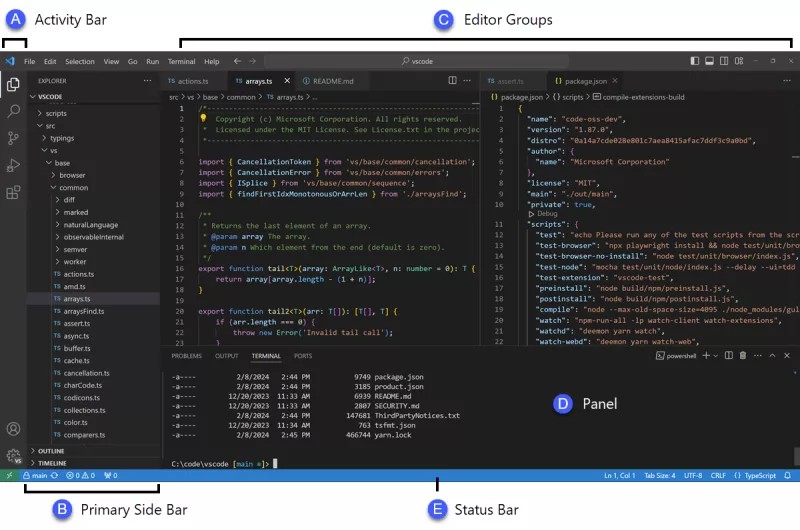Toggle Primary Side Bar layout button
Screen dimensions: 800x530
695,61
